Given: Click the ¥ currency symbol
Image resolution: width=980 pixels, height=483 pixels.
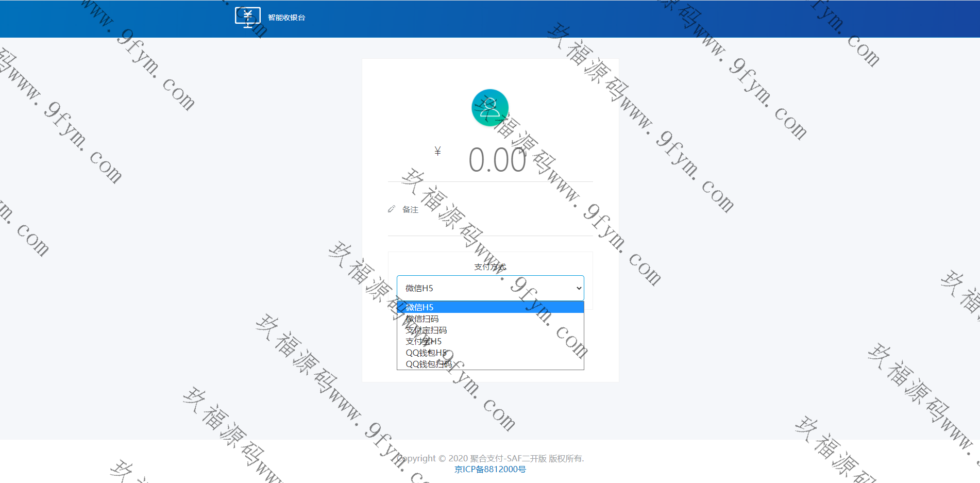Looking at the screenshot, I should pyautogui.click(x=437, y=151).
